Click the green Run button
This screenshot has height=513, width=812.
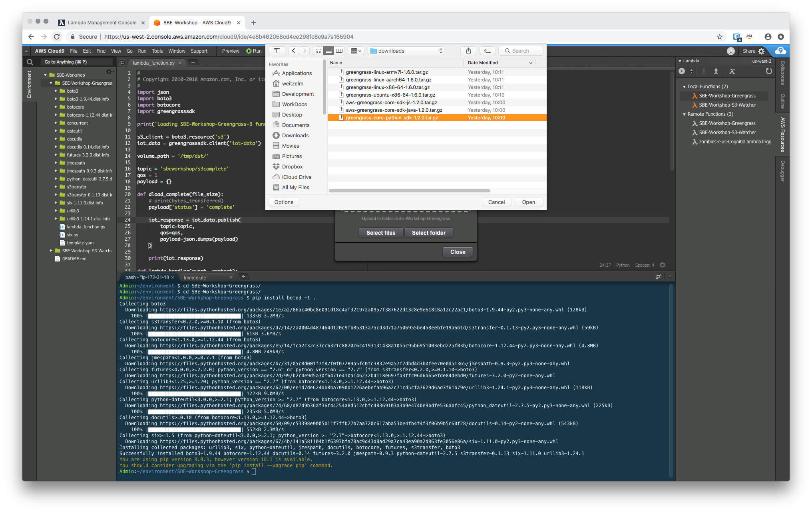click(x=254, y=51)
